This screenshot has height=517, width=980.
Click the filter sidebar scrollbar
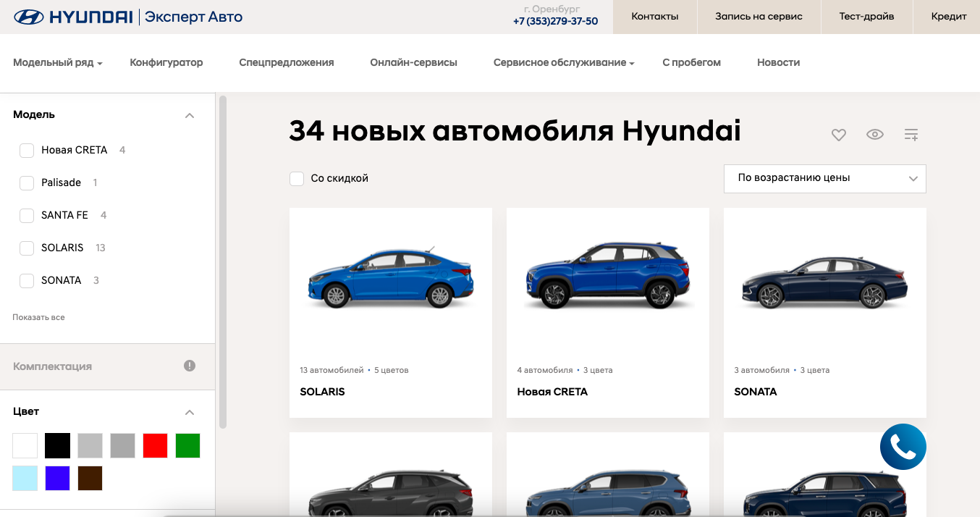pyautogui.click(x=223, y=261)
